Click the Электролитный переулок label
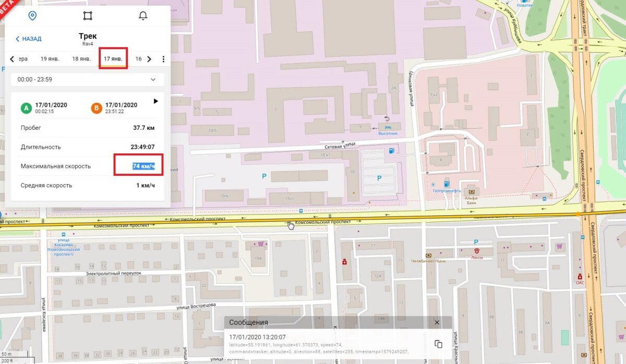Image resolution: width=626 pixels, height=364 pixels. pyautogui.click(x=113, y=273)
